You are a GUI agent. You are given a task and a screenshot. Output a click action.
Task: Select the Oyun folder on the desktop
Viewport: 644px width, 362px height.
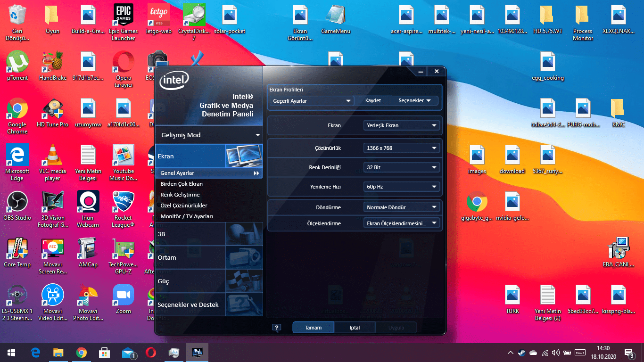(x=53, y=19)
